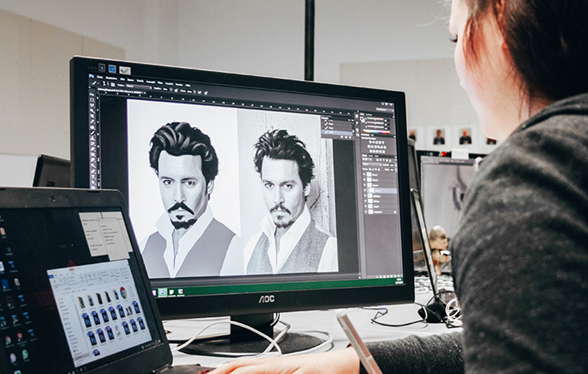Hide the Hintergrund layer with its eye icon
The height and width of the screenshot is (374, 588).
(x=365, y=212)
